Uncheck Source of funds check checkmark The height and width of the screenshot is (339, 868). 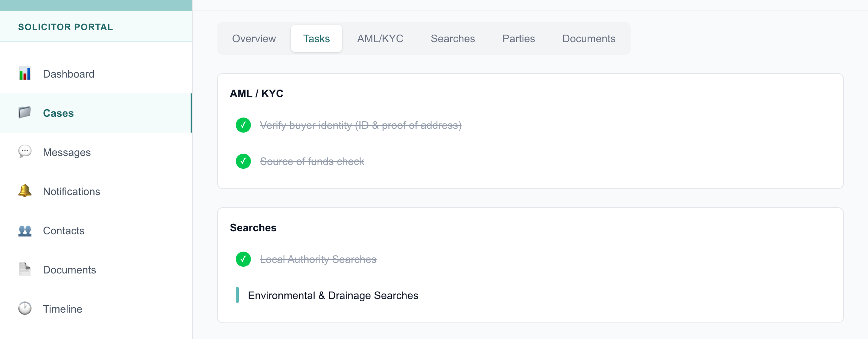click(243, 161)
